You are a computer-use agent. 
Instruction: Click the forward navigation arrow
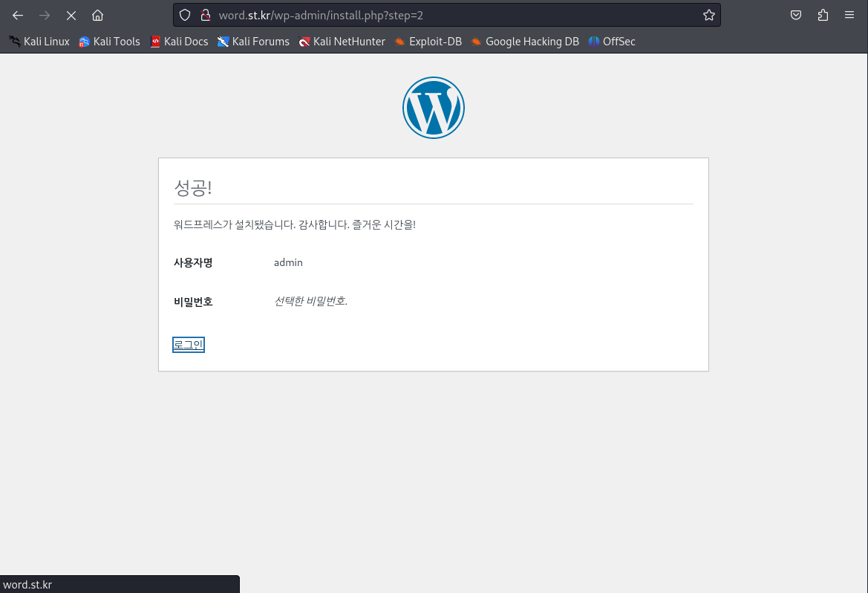(45, 16)
